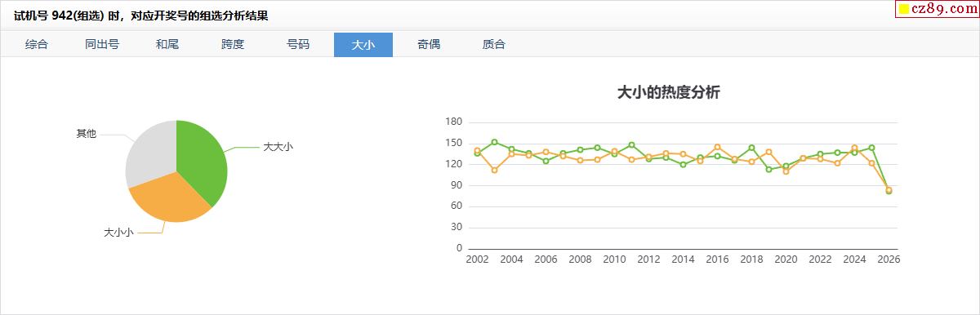Open the 综合 tab
This screenshot has width=980, height=315.
(x=37, y=45)
